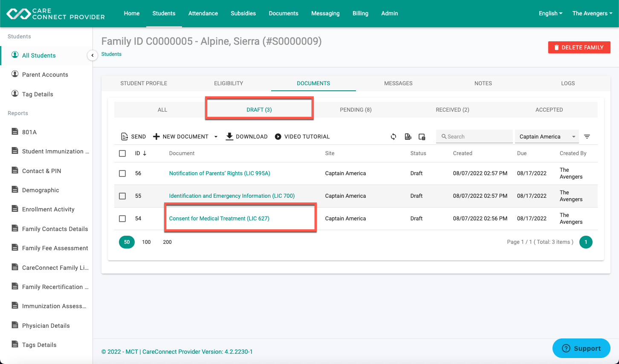Click the PDF export icon
Viewport: 619px width, 364px height.
pos(408,137)
